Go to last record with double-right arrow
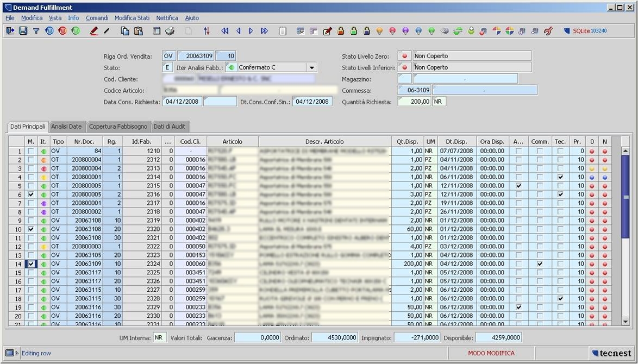The height and width of the screenshot is (364, 638). coord(265,31)
